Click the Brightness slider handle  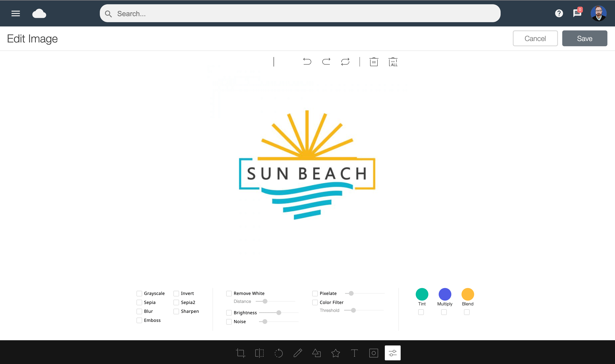click(x=279, y=313)
